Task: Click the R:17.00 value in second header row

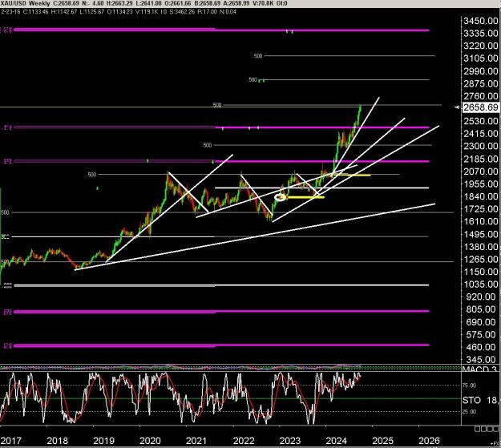Action: point(208,12)
